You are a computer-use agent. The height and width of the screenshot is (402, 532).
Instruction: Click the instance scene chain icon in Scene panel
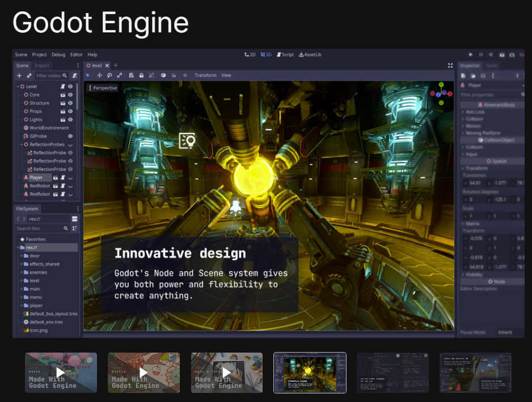29,76
